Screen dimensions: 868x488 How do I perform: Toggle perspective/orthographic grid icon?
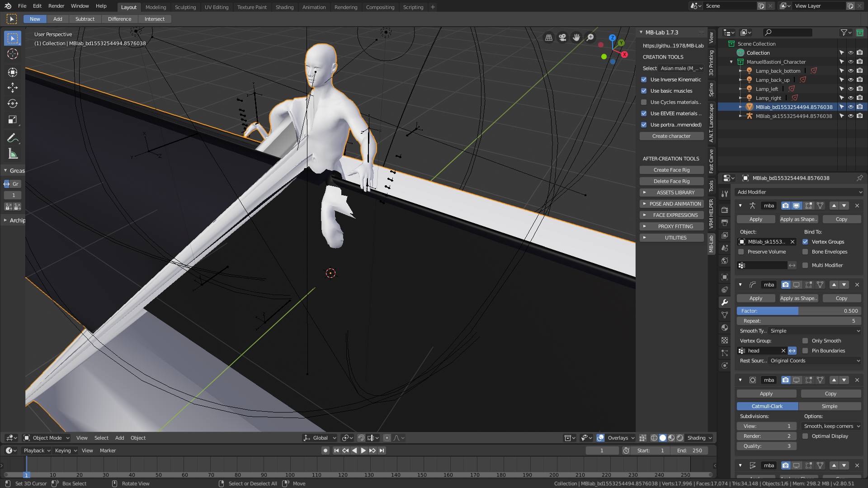pos(549,38)
